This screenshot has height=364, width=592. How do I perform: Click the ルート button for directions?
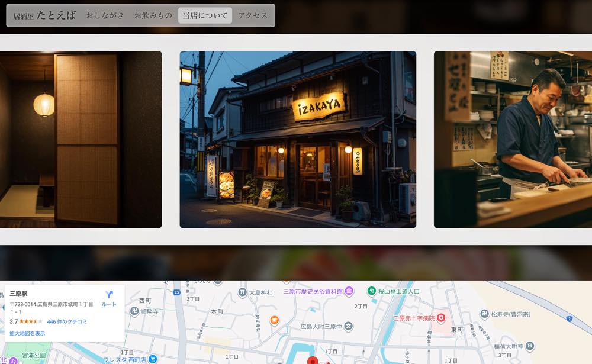pos(110,303)
